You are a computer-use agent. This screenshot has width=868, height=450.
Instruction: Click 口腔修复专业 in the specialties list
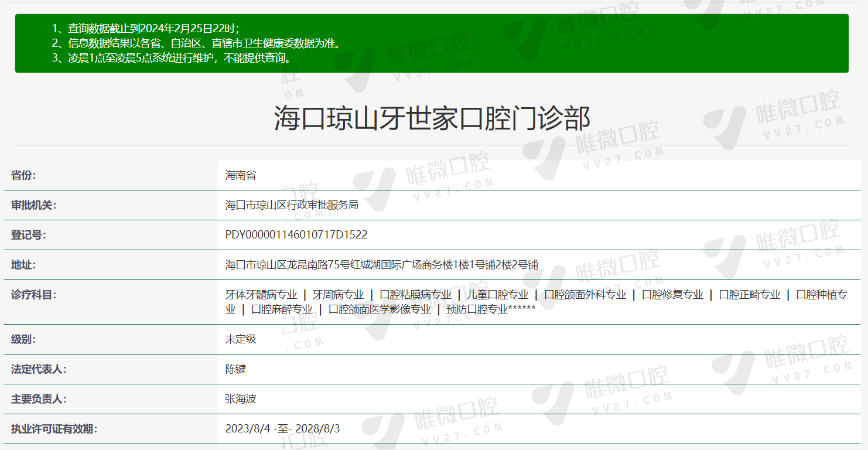tap(672, 295)
